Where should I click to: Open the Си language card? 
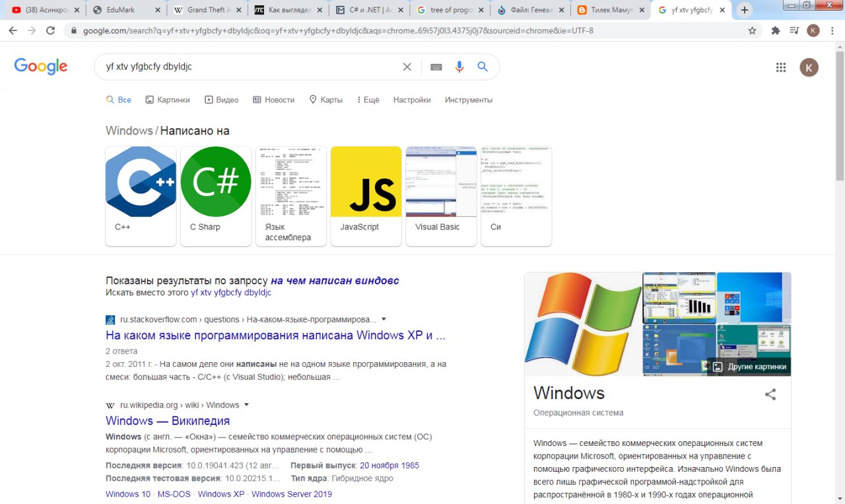(516, 196)
